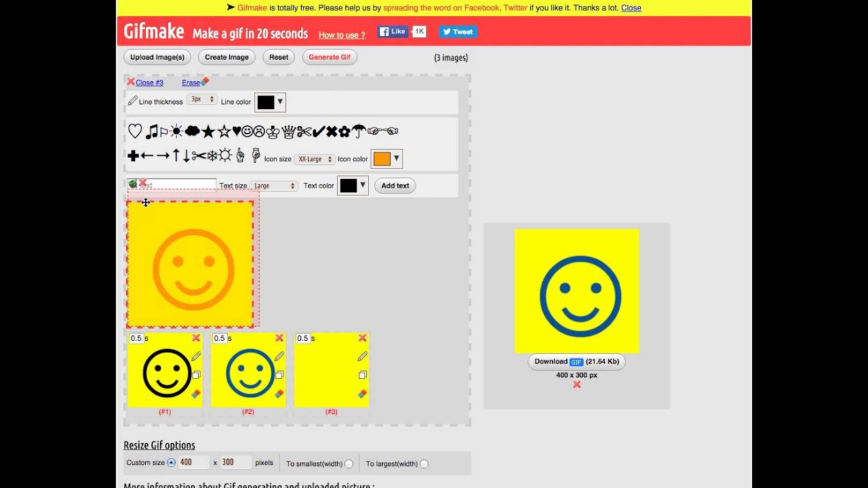This screenshot has height=488, width=868.
Task: Select the crown icon
Action: point(272,131)
